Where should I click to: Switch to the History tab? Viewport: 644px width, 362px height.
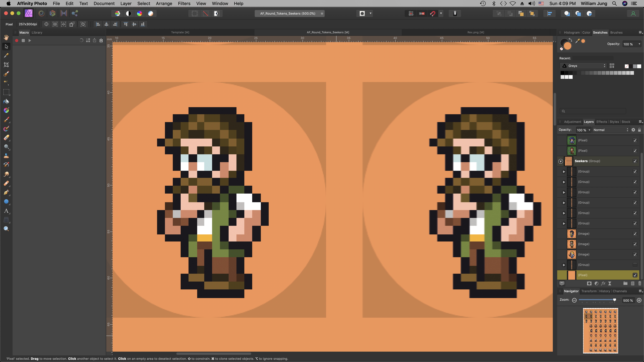(x=605, y=291)
